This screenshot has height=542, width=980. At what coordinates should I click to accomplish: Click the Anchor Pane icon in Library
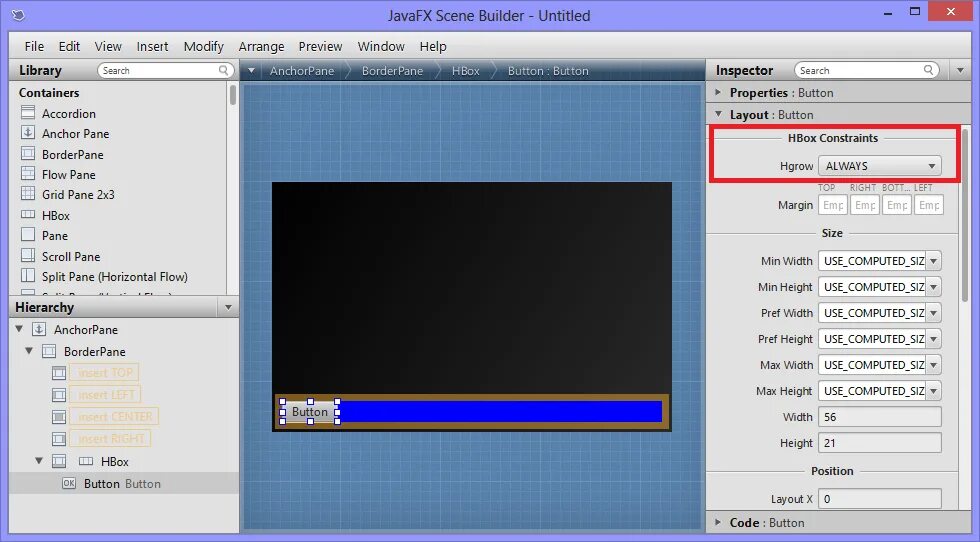(28, 133)
